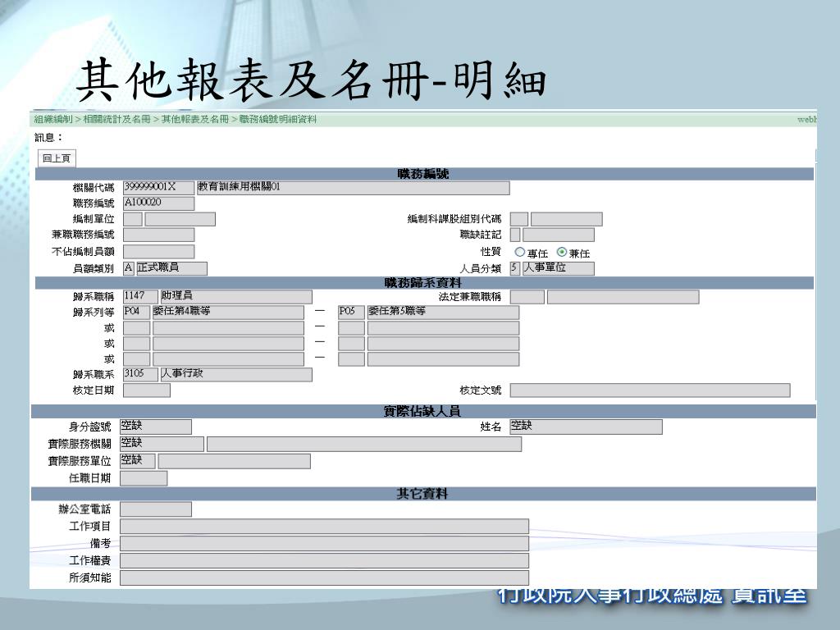Select the 兼任 radio button

point(561,252)
